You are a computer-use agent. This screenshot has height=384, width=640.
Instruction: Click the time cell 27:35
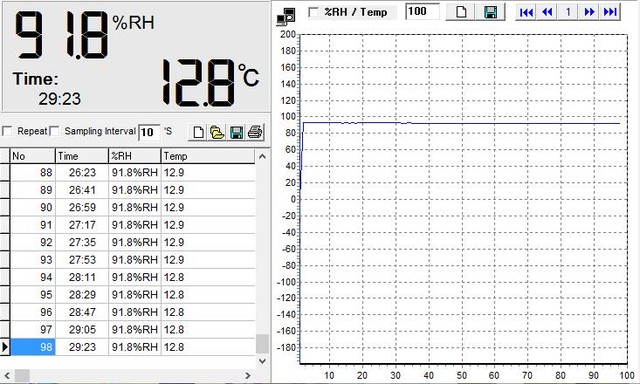pyautogui.click(x=82, y=242)
